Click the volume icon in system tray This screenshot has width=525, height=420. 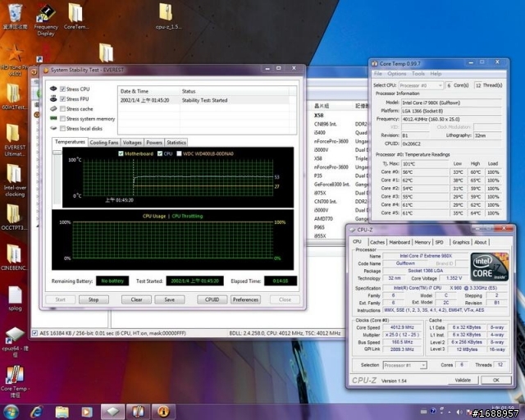pos(459,412)
